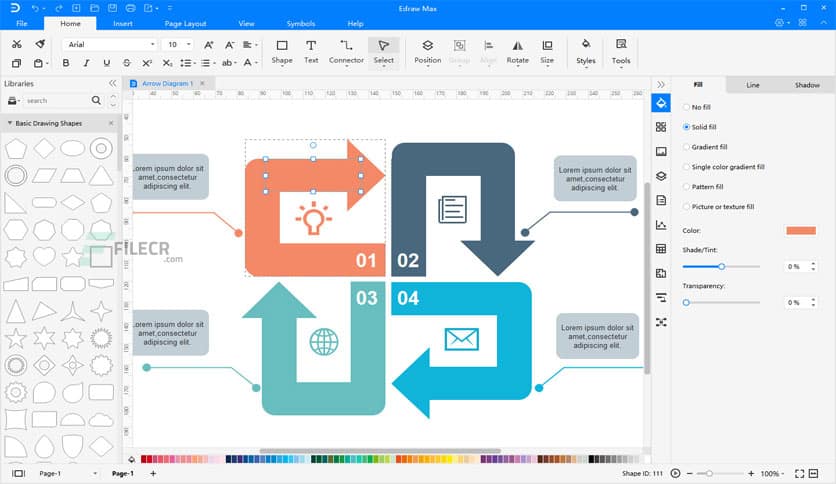Toggle Italic formatting
836x484 pixels.
click(86, 63)
